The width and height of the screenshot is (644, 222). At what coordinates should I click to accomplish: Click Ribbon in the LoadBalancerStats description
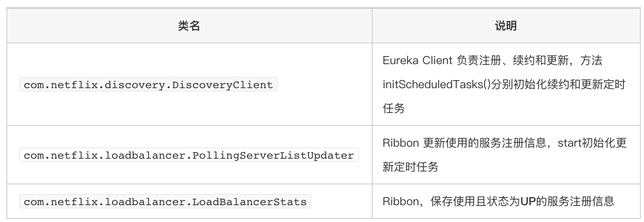(401, 201)
